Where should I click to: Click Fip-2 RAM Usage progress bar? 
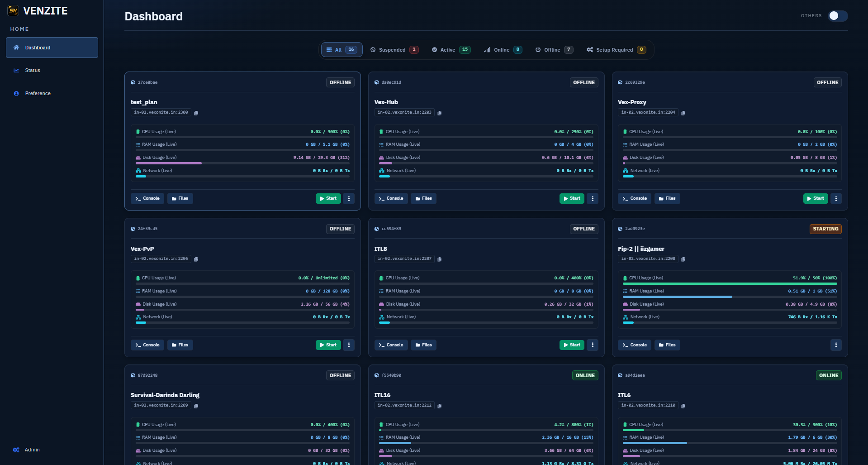coord(730,297)
